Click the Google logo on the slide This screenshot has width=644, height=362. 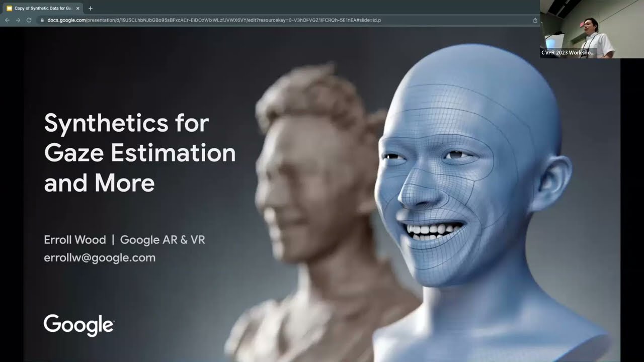click(79, 325)
